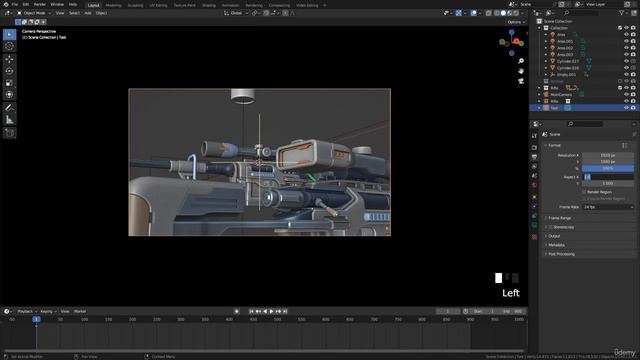Expand the Output panel
640x360 pixels.
[x=553, y=236]
